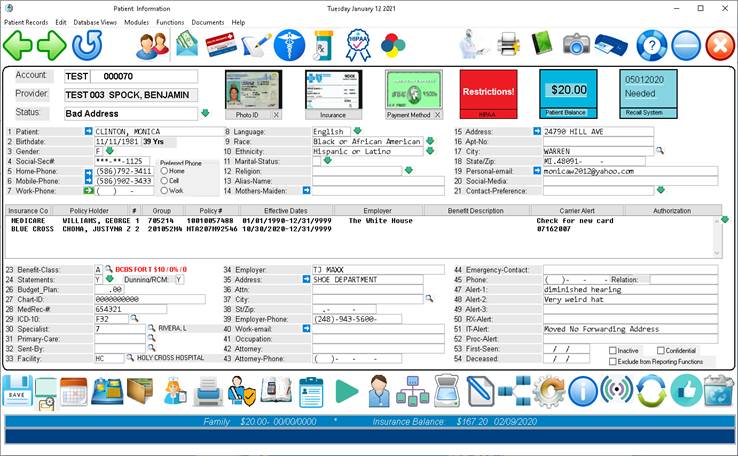Expand the Status dropdown arrow
The height and width of the screenshot is (456, 738).
tap(205, 113)
